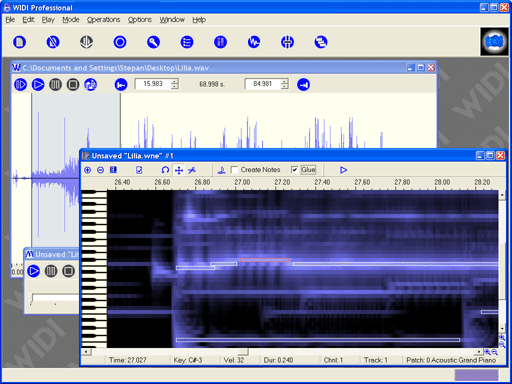Increase the 84.981 end time with stepper up

(x=284, y=81)
